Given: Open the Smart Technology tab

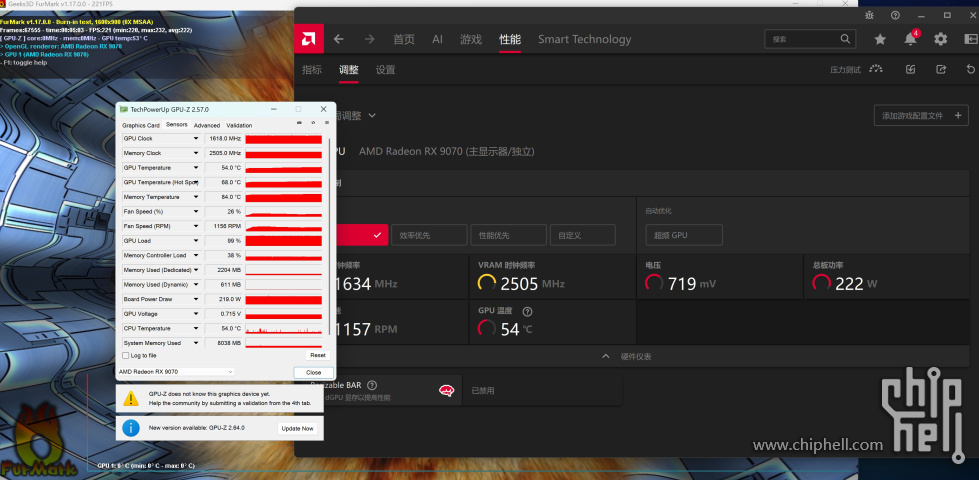Looking at the screenshot, I should pos(584,39).
